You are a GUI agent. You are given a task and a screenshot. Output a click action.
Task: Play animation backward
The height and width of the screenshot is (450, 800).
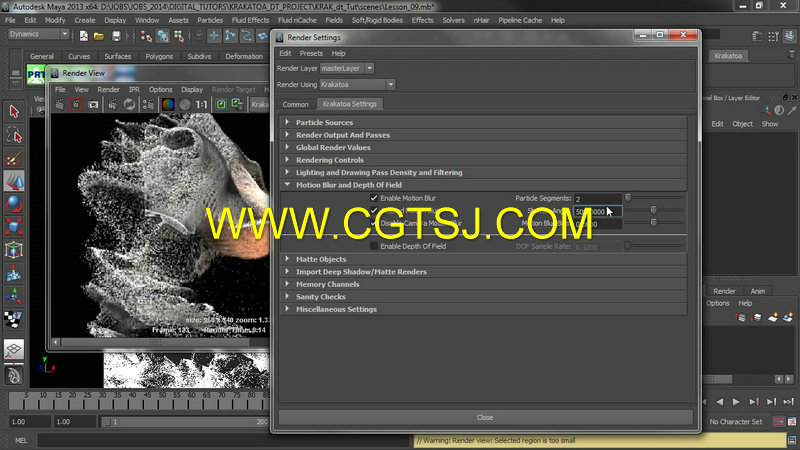click(x=719, y=402)
